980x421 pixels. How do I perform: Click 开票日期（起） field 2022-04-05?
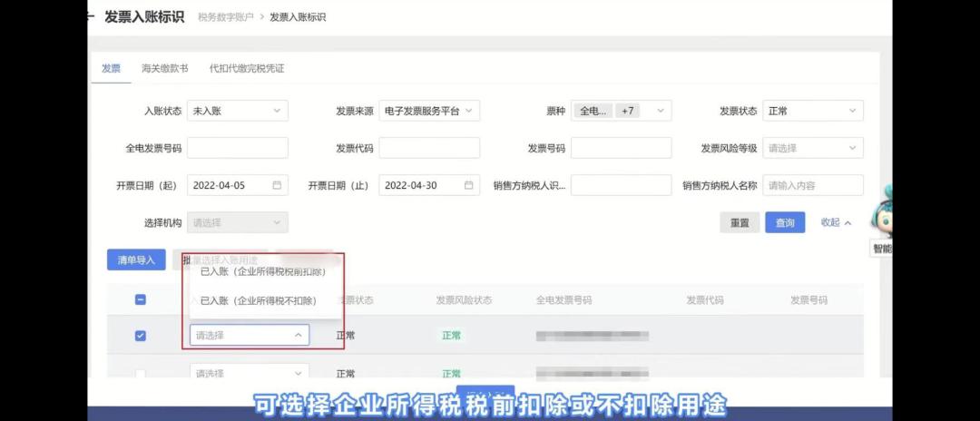point(238,185)
